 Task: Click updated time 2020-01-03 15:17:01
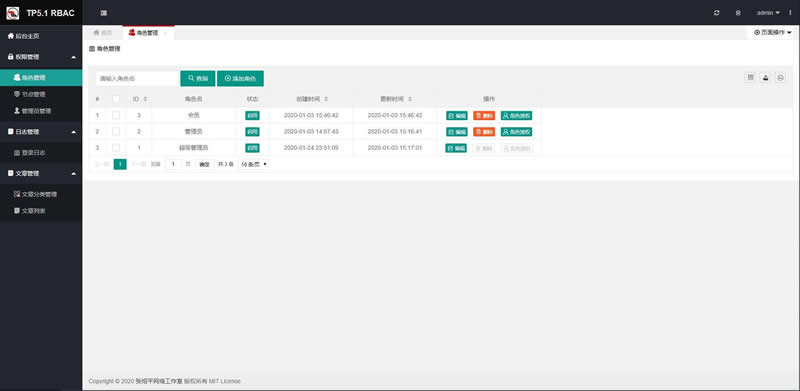point(395,148)
